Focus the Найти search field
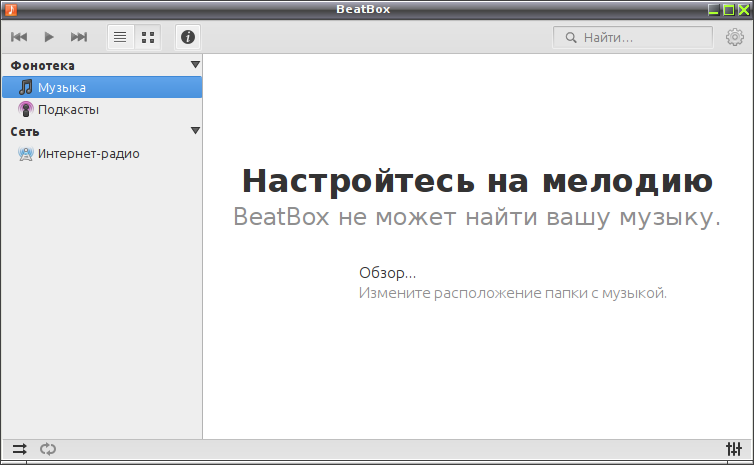The image size is (754, 465). click(632, 38)
